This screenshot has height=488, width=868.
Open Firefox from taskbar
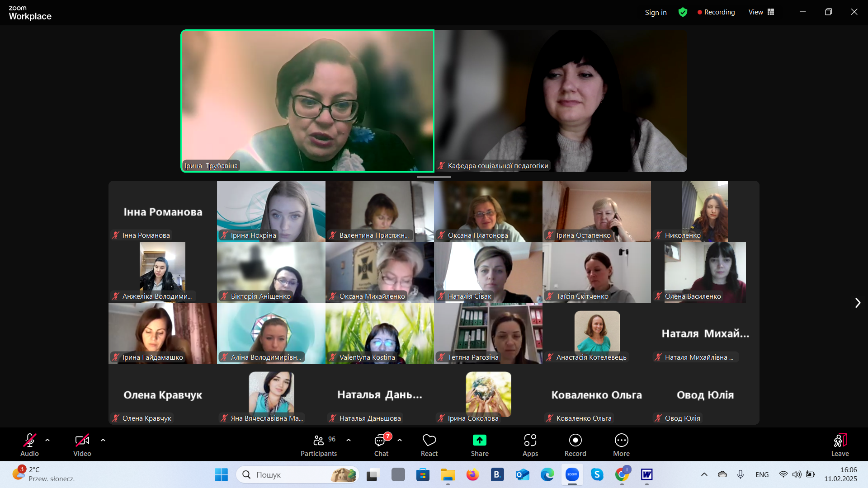point(472,474)
